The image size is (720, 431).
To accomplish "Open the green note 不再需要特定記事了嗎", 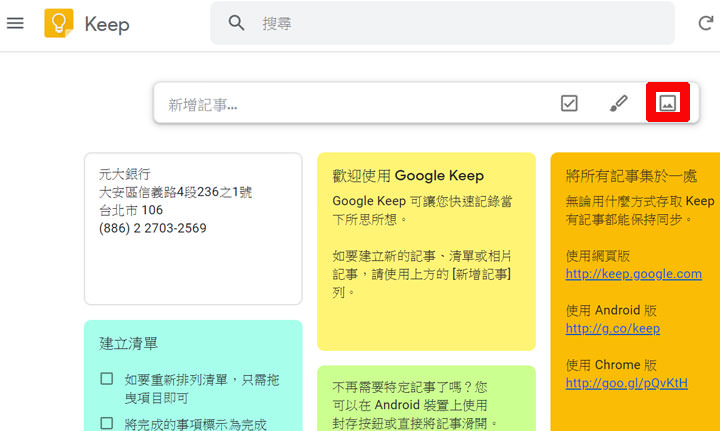I will coord(427,398).
